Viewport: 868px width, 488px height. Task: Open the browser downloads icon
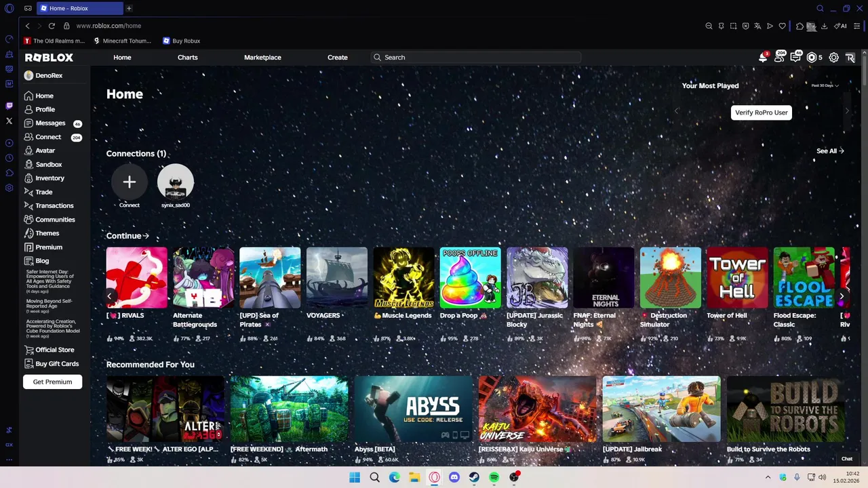click(x=824, y=26)
